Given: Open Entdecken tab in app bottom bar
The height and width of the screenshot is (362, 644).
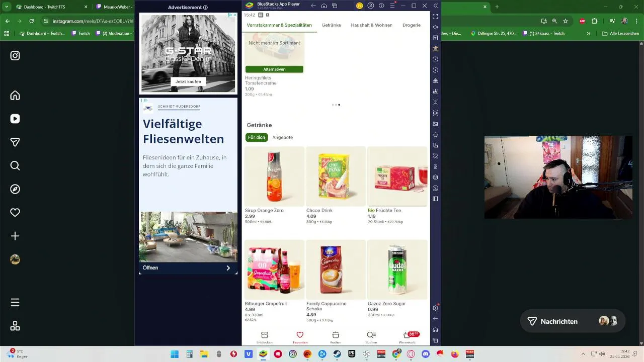Looking at the screenshot, I should click(x=265, y=337).
